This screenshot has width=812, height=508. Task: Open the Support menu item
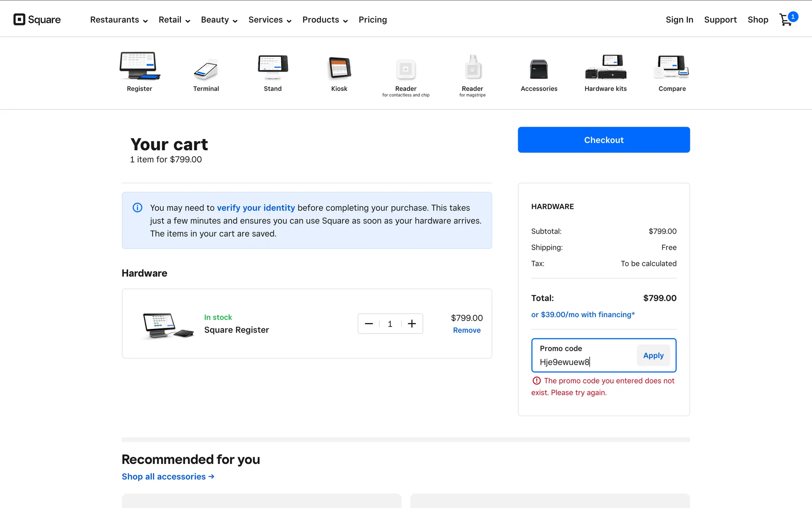720,20
